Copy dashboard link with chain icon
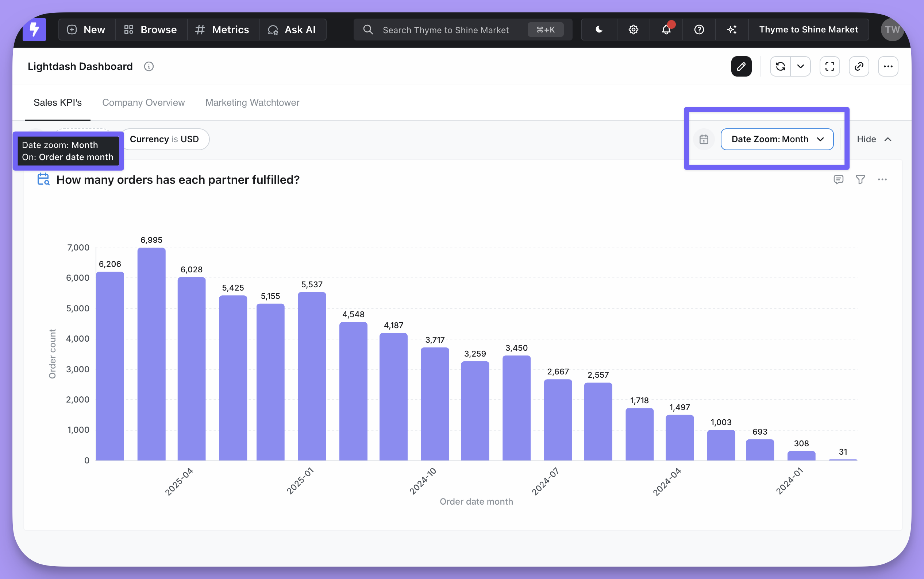 (858, 67)
